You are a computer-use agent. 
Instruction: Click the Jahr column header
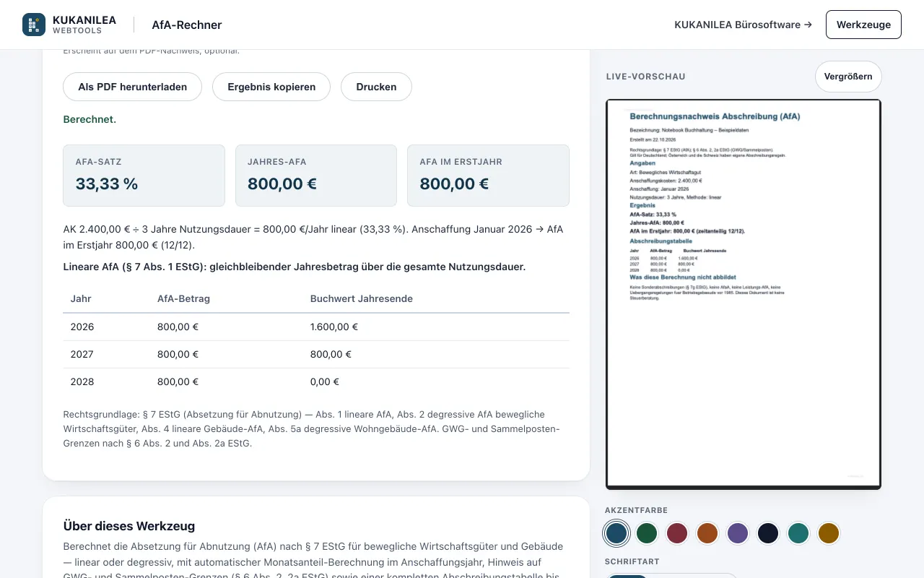(81, 298)
